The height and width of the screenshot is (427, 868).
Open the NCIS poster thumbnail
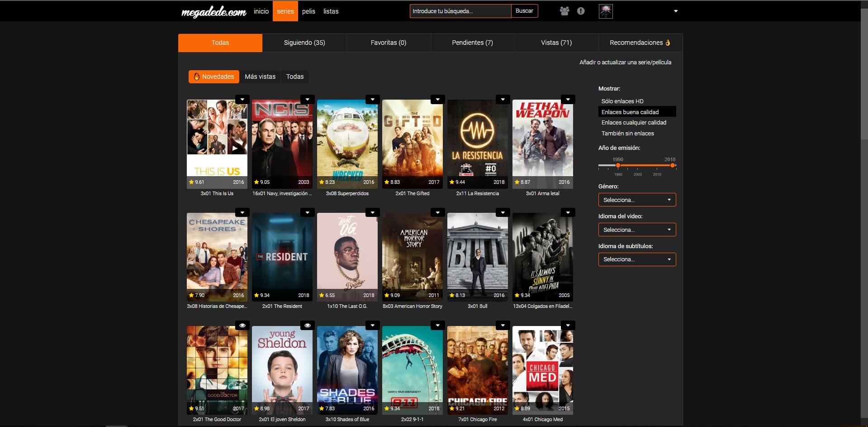tap(282, 144)
